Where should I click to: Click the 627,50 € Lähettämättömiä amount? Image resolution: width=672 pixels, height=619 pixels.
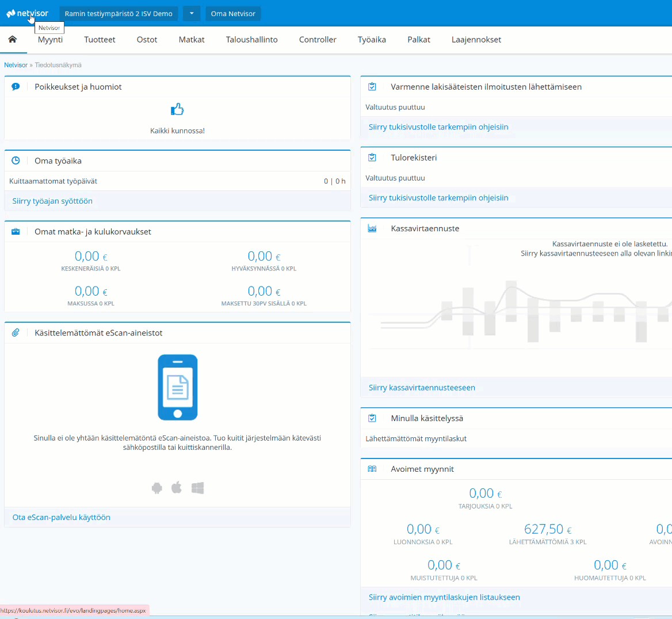pos(548,529)
